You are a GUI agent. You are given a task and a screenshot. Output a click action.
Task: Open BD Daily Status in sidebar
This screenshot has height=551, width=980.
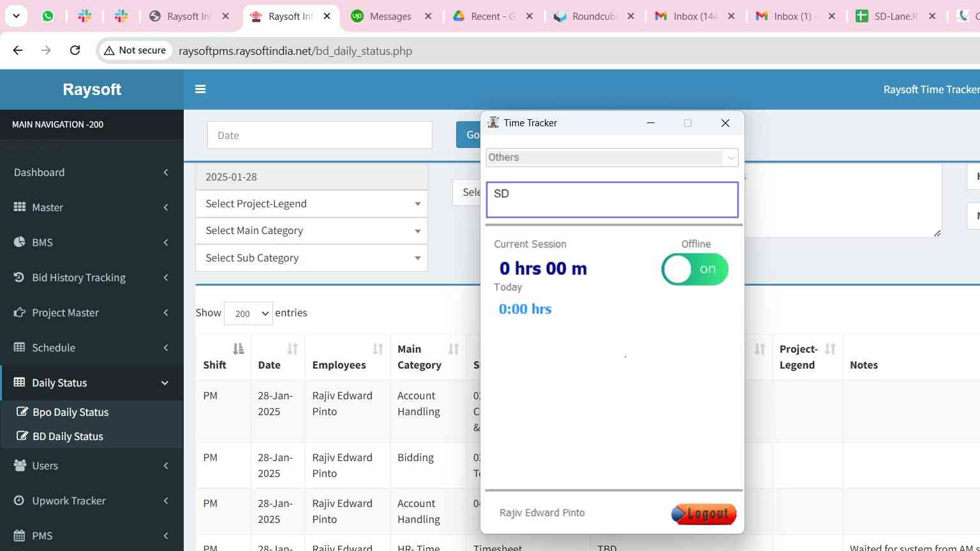click(68, 436)
